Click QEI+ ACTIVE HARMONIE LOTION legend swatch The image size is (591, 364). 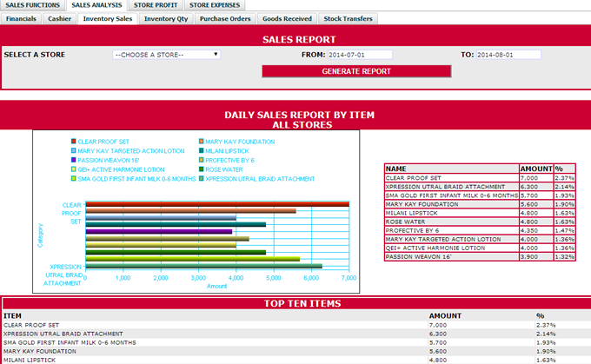[x=74, y=169]
